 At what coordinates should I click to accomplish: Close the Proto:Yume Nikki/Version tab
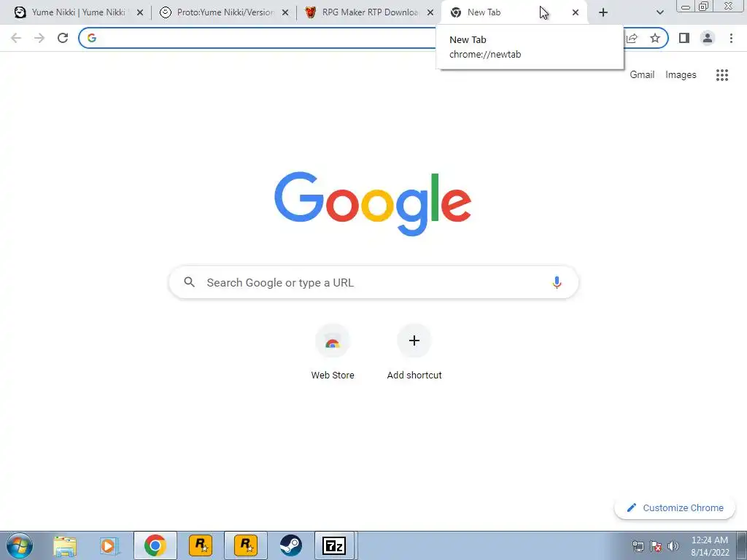click(x=285, y=13)
